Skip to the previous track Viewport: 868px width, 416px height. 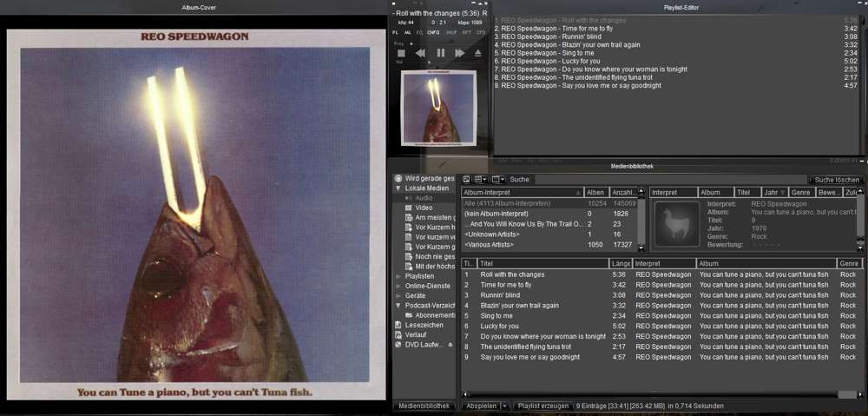pyautogui.click(x=420, y=53)
